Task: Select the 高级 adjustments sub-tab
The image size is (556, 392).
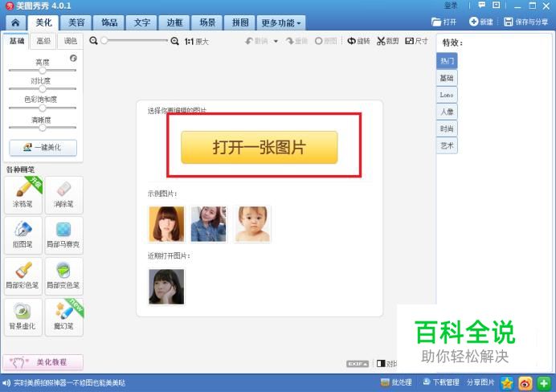Action: click(43, 41)
